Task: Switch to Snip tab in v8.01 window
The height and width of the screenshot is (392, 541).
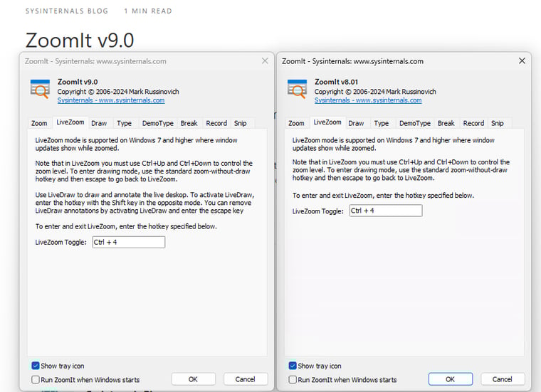Action: coord(498,123)
